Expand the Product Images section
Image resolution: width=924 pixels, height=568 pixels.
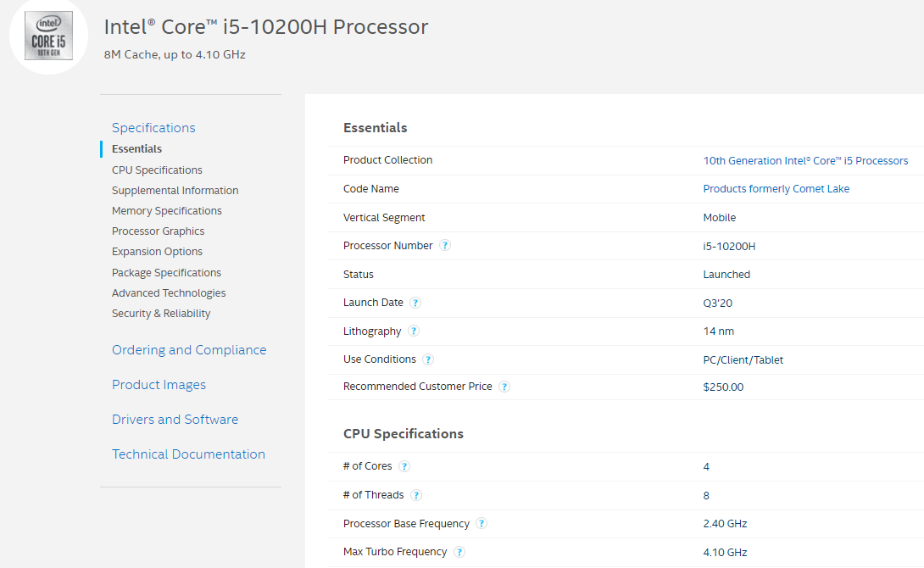159,384
